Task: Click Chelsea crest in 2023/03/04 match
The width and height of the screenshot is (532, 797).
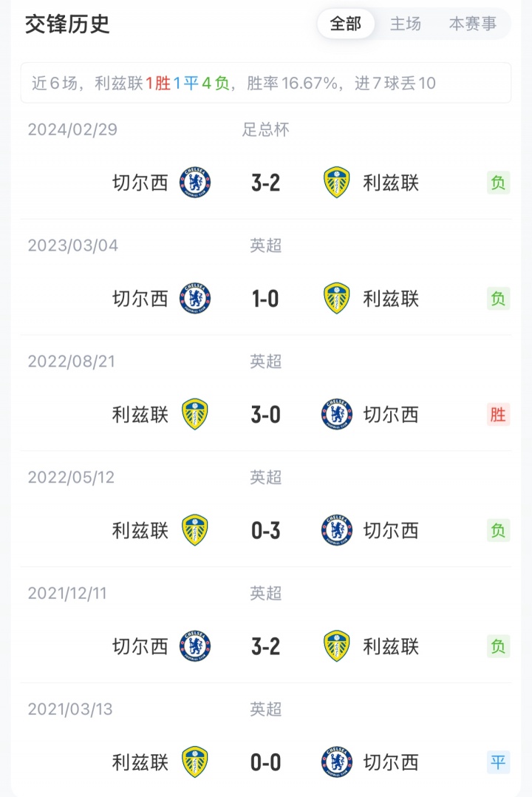Action: click(x=195, y=299)
